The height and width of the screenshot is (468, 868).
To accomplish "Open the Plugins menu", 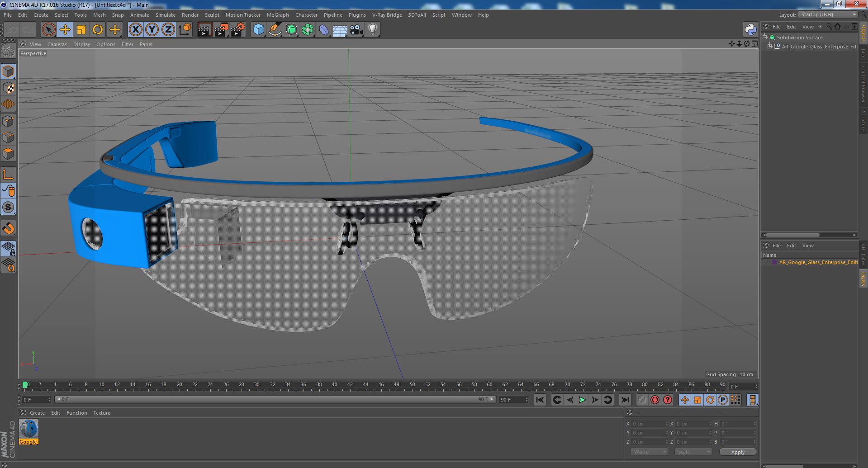I will click(x=357, y=15).
